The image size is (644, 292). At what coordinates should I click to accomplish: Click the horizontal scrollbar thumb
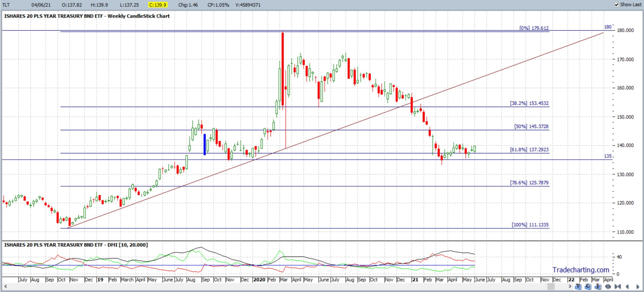[x=551, y=286]
